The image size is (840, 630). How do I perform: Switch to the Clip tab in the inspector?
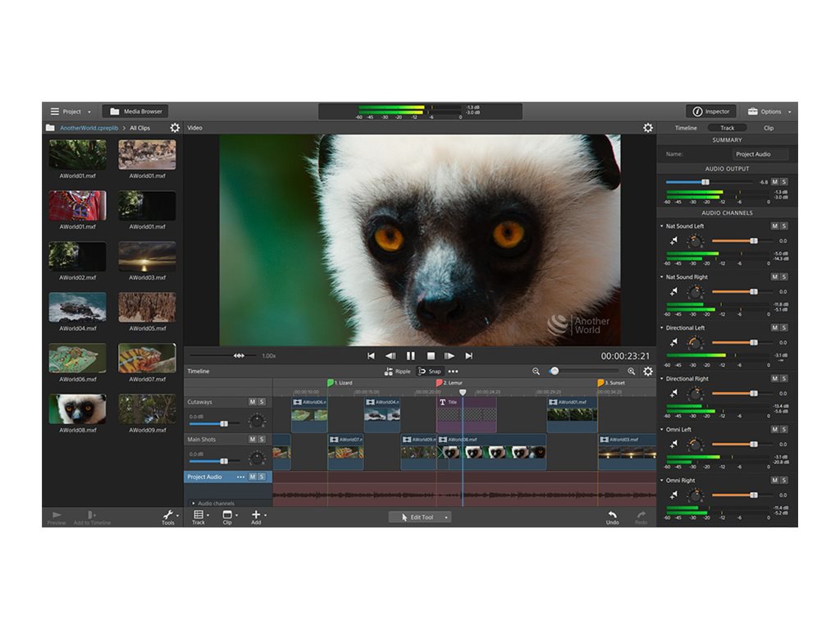769,128
